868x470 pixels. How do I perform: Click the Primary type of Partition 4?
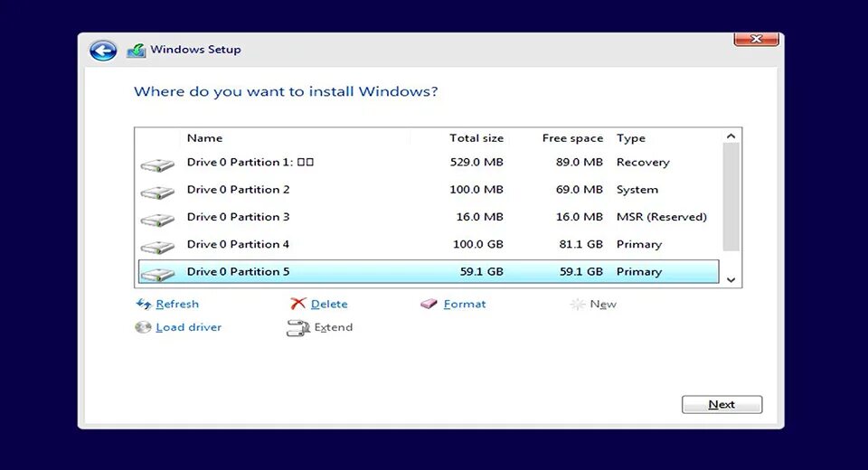click(639, 245)
